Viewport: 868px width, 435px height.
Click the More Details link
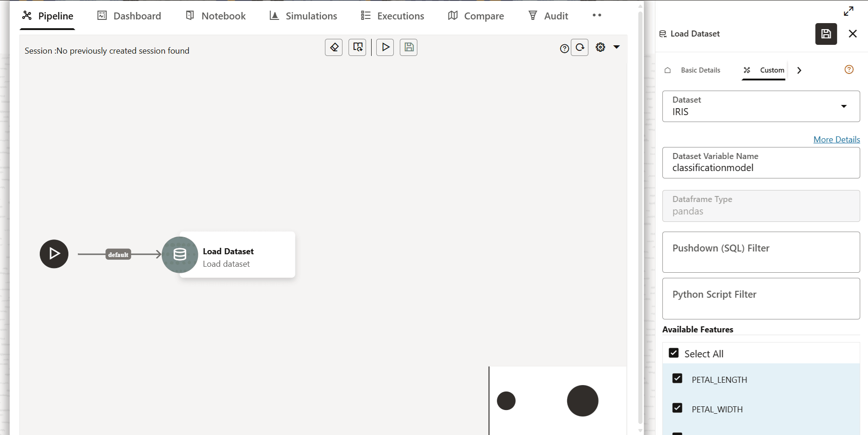tap(836, 139)
